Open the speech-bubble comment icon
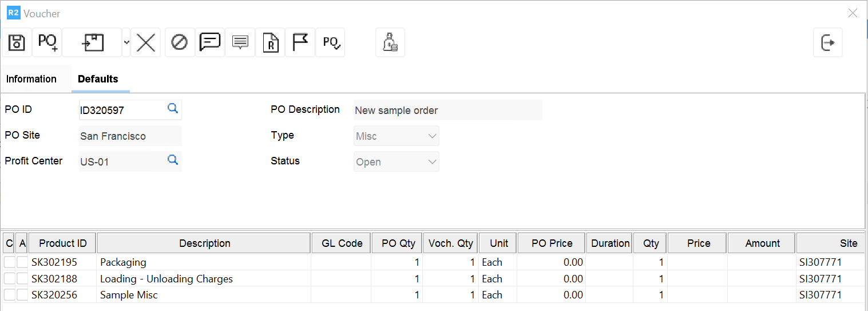The image size is (868, 311). click(210, 42)
